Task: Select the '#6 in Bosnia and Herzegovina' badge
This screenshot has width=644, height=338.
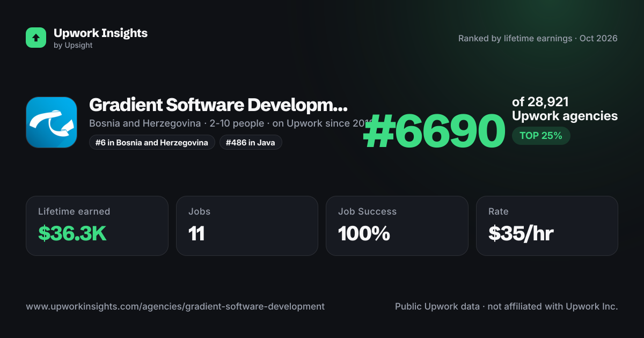Action: pos(152,142)
